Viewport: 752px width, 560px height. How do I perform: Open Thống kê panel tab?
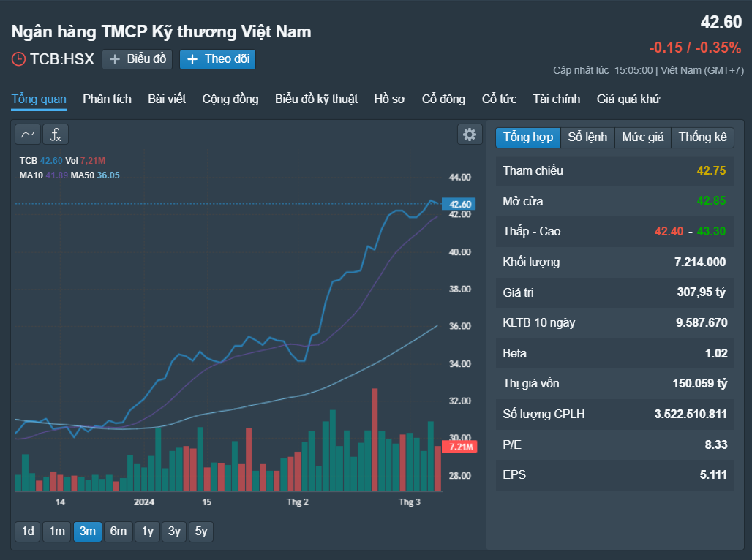702,137
